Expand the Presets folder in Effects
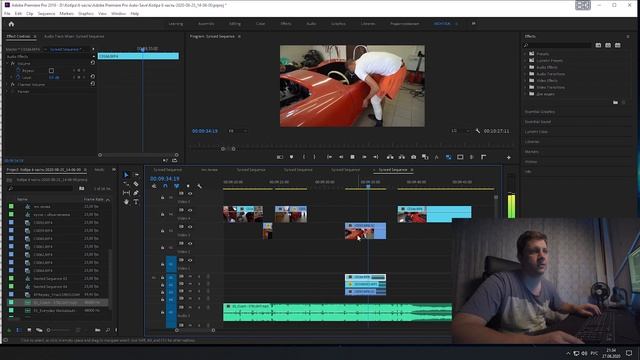The image size is (640, 360). 525,54
